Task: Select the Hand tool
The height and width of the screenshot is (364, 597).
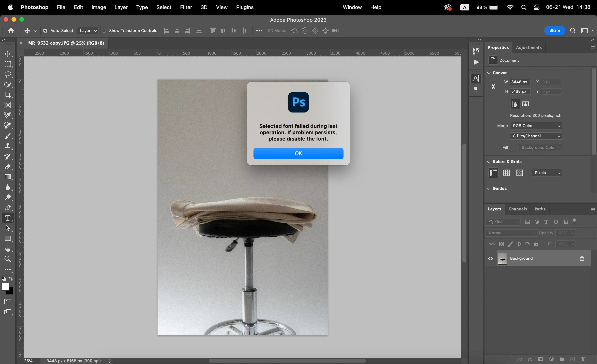Action: [8, 249]
